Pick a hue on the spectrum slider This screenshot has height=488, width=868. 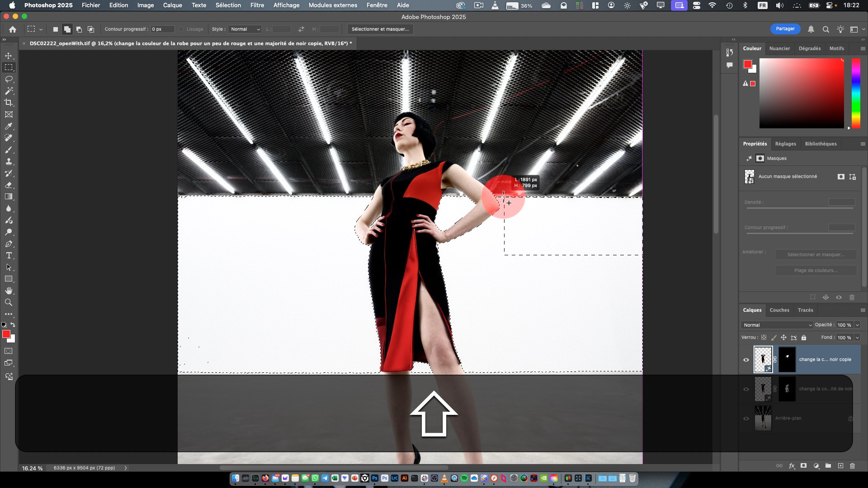click(856, 93)
